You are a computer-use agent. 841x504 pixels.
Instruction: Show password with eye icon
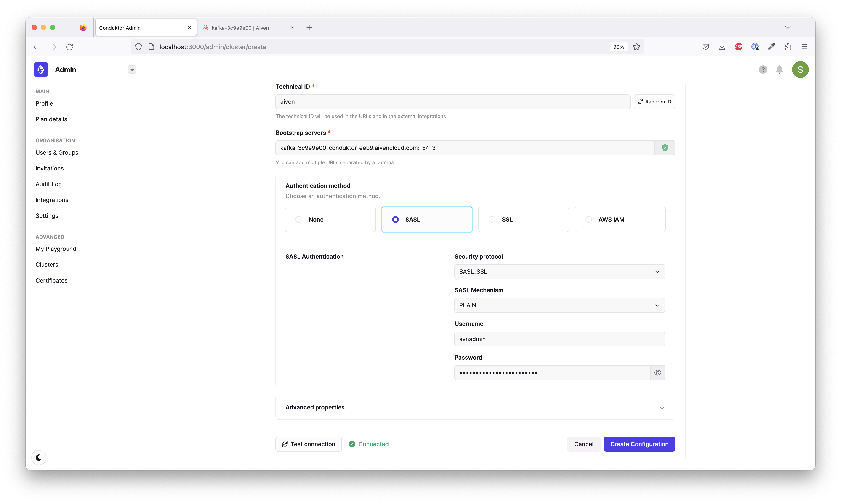(x=657, y=373)
